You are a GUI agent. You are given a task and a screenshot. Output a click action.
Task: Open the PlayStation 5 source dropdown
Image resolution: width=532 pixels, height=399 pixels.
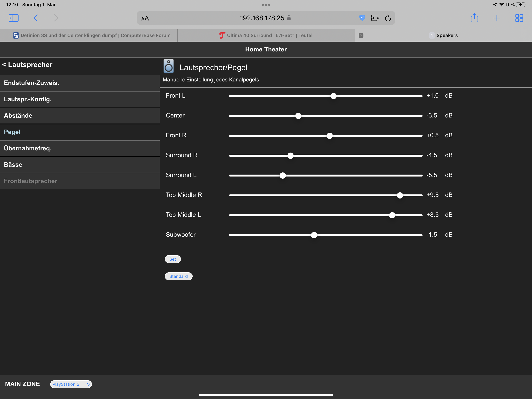click(x=71, y=384)
